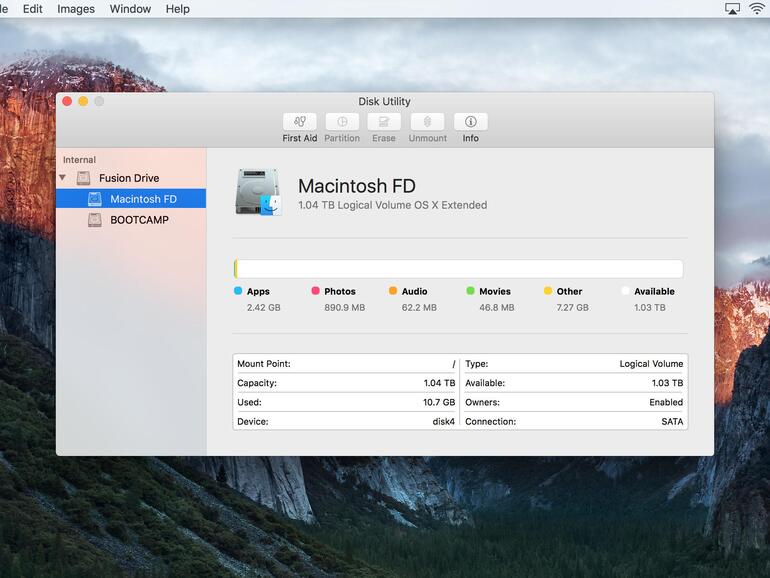770x578 pixels.
Task: Open the Wi-Fi status menu icon
Action: pyautogui.click(x=757, y=9)
